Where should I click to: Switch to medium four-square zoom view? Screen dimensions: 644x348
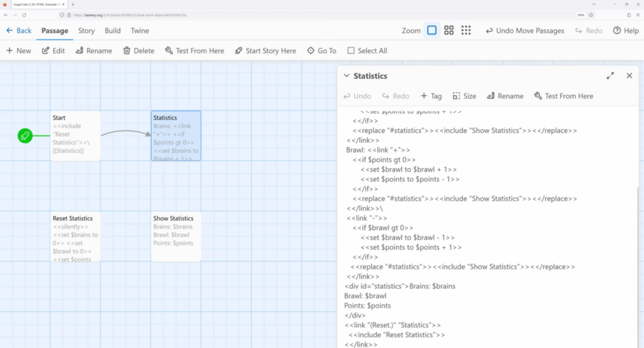point(449,30)
